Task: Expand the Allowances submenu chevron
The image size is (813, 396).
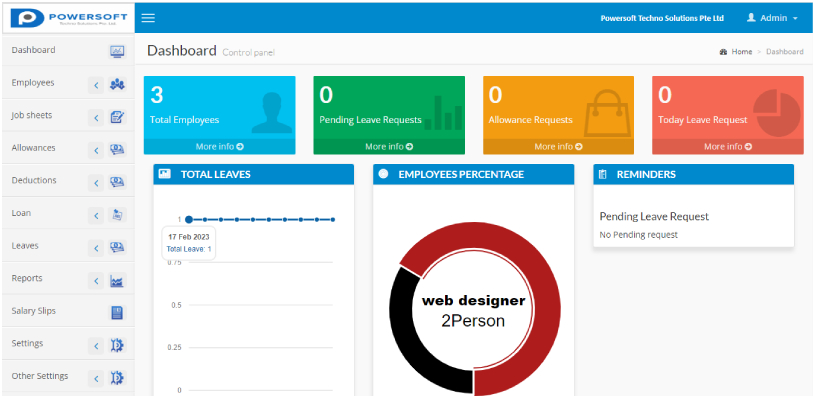Action: pyautogui.click(x=96, y=150)
